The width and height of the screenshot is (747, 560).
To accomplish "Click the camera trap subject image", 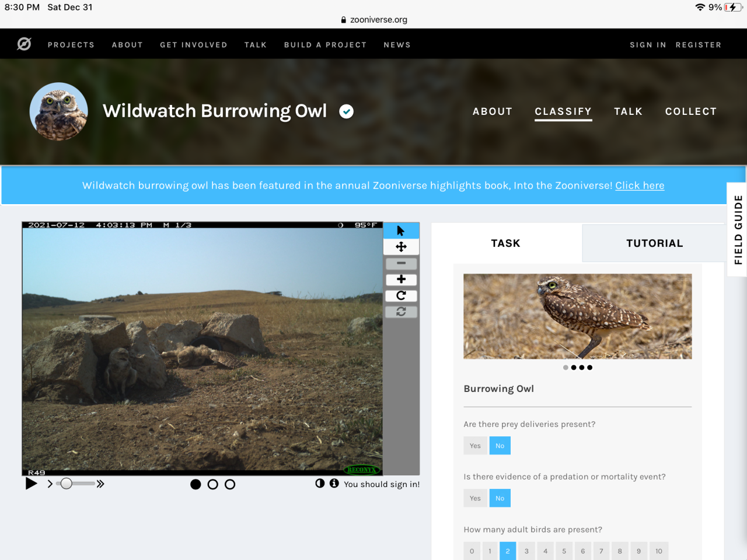I will click(203, 349).
